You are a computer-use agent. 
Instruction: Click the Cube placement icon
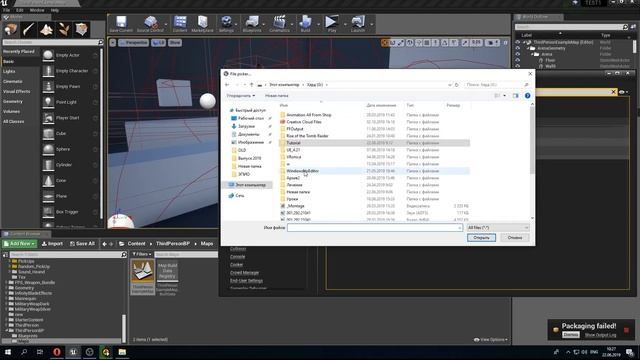(48, 133)
